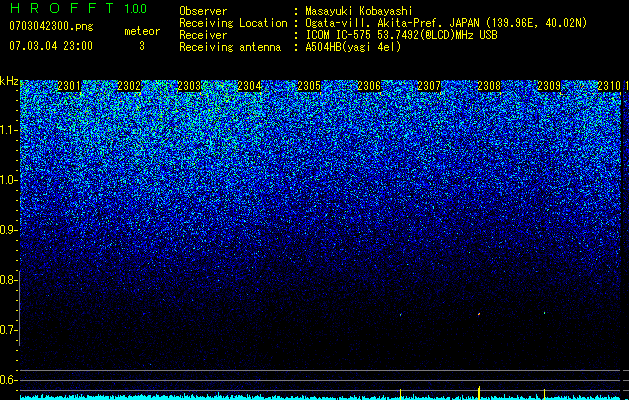
Task: Click Ogata-vill. Akita-Pref. JAPAN location text
Action: pyautogui.click(x=446, y=23)
